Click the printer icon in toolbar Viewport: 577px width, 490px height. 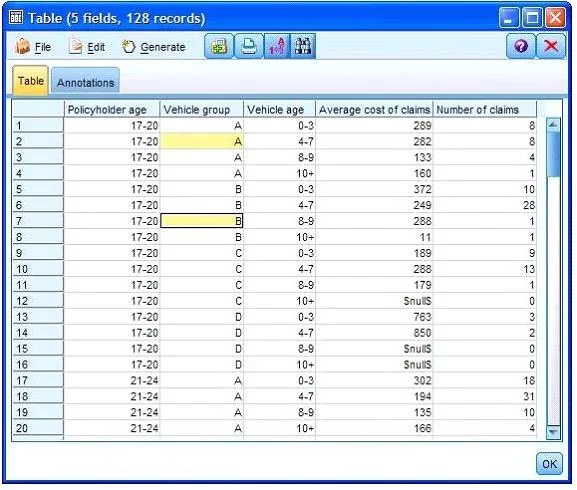(249, 46)
